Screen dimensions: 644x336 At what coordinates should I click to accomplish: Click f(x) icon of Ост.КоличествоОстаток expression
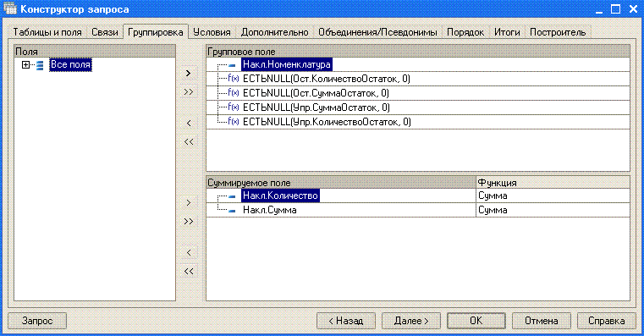point(234,79)
